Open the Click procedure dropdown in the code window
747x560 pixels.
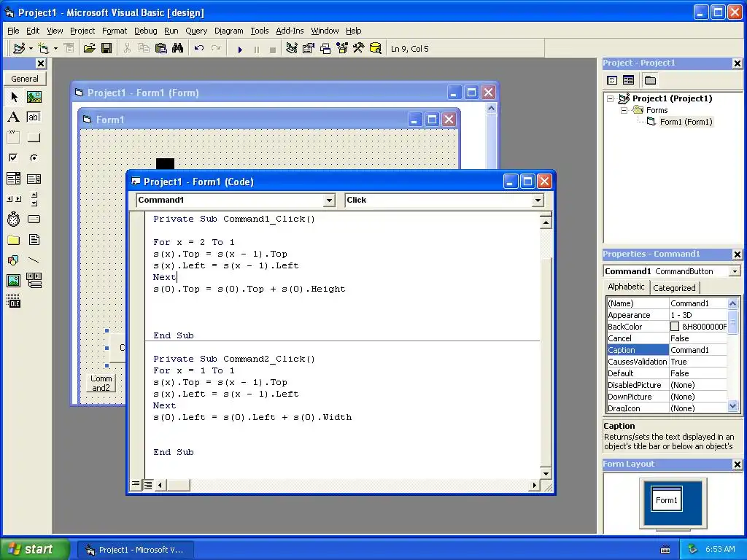click(538, 201)
